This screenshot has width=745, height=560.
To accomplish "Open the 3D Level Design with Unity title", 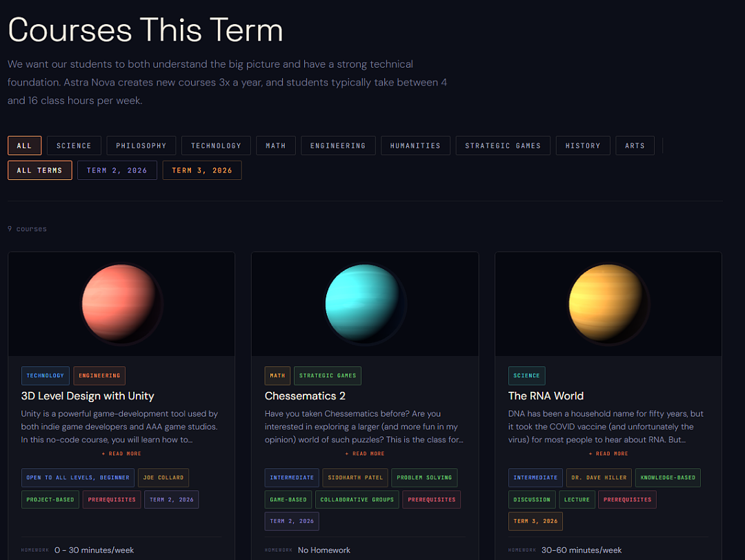I will point(88,396).
